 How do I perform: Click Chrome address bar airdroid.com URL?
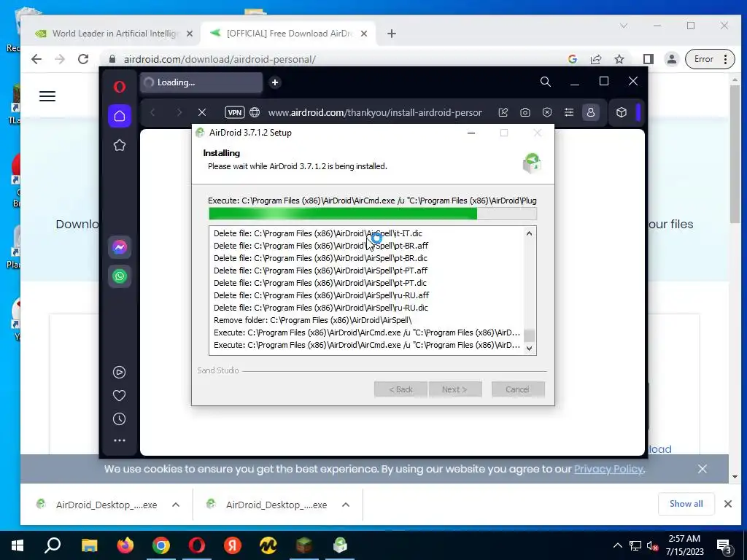[x=220, y=60]
